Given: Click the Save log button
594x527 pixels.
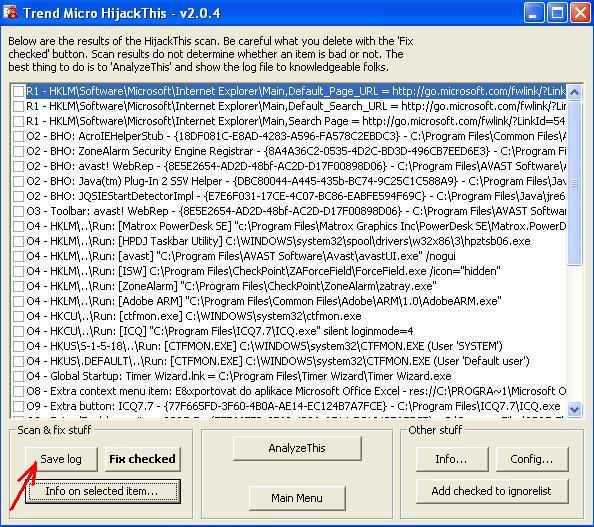Looking at the screenshot, I should [61, 459].
